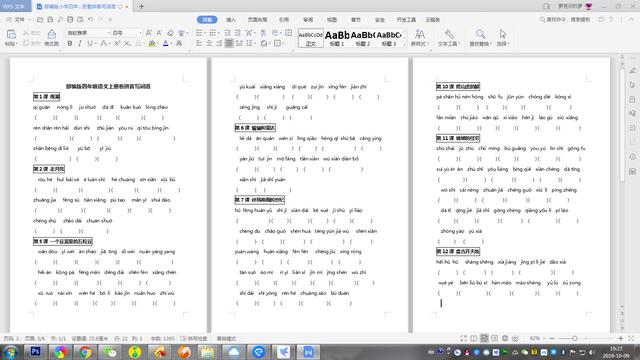Expand the styles gallery arrow
Viewport: 640px width, 360px height.
pyautogui.click(x=405, y=43)
